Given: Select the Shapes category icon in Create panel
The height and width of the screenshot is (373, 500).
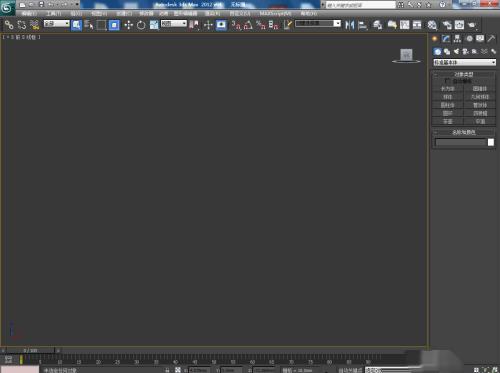Looking at the screenshot, I should coord(447,52).
